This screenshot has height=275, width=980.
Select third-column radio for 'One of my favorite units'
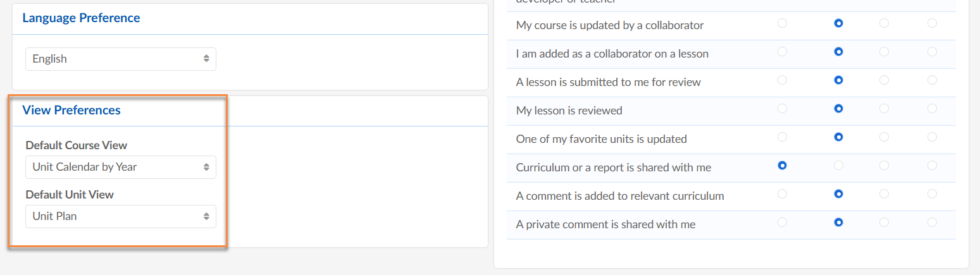click(x=884, y=137)
